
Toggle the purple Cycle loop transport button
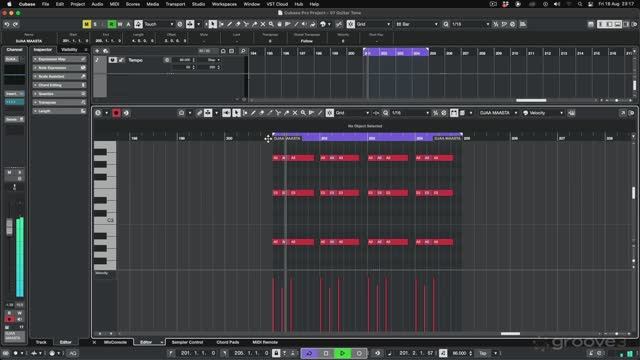tap(309, 353)
